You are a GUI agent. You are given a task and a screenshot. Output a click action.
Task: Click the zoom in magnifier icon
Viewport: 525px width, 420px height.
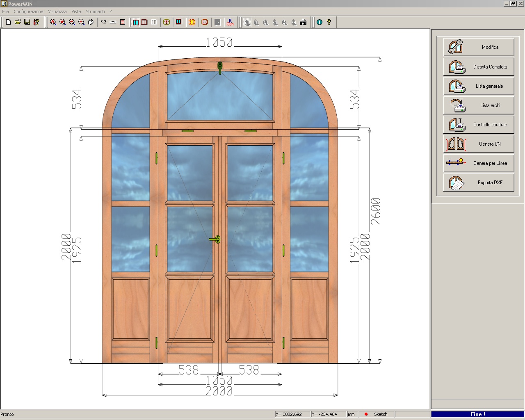pos(81,22)
